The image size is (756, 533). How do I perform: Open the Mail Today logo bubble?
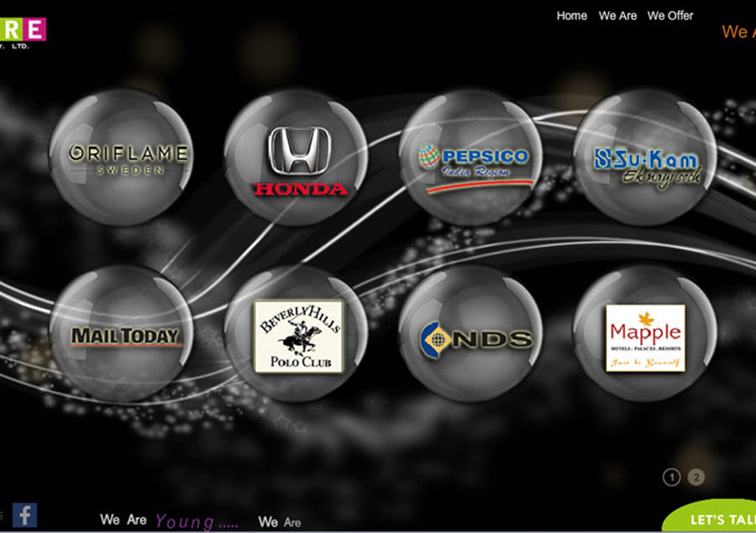[x=121, y=333]
